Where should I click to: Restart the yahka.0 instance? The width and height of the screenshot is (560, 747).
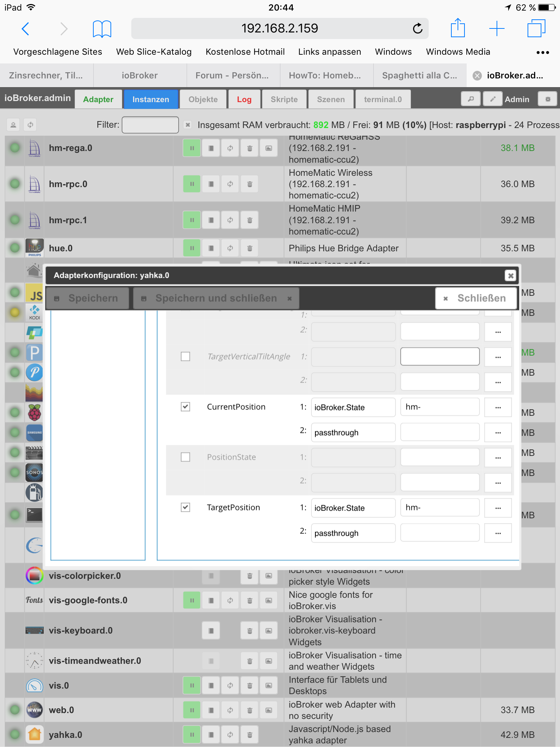pyautogui.click(x=230, y=735)
